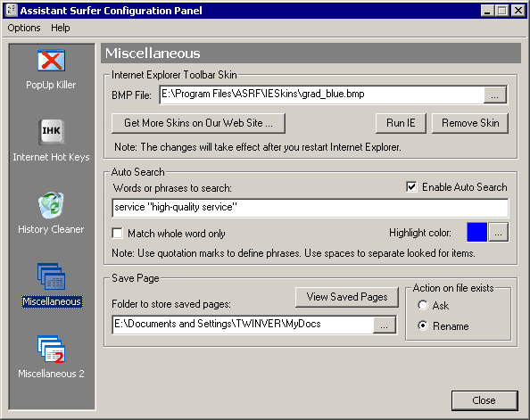Open the Help menu

(x=61, y=28)
